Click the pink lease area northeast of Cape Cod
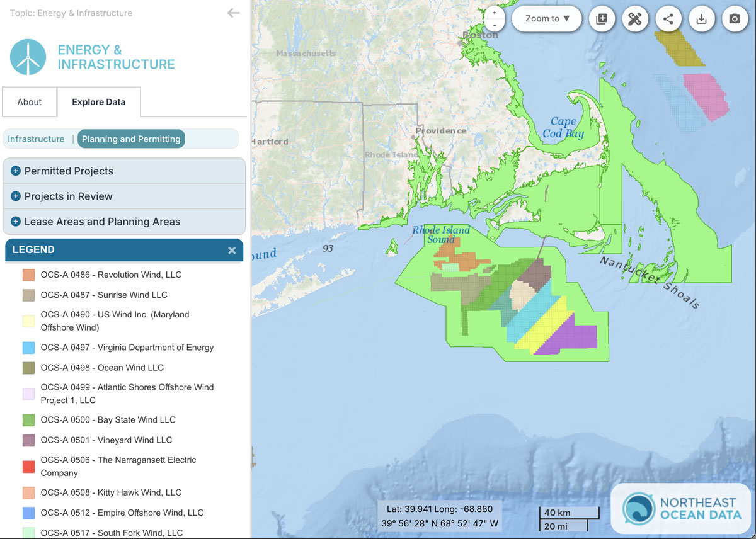The height and width of the screenshot is (539, 756). 707,96
